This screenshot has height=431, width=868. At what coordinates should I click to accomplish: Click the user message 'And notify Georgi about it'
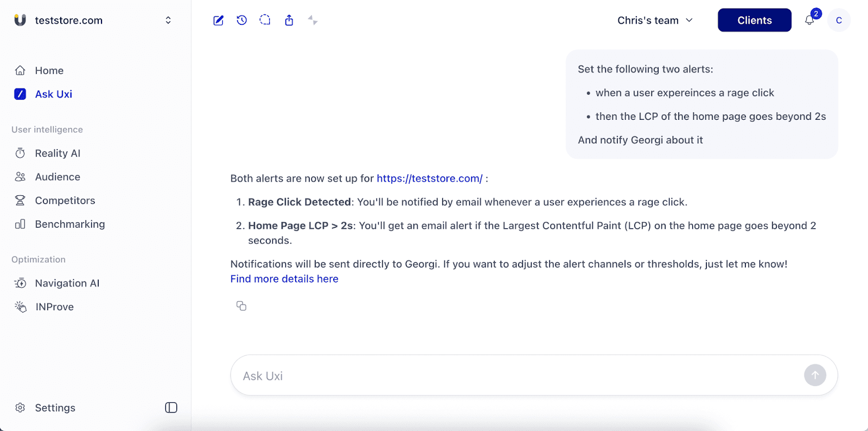(640, 140)
